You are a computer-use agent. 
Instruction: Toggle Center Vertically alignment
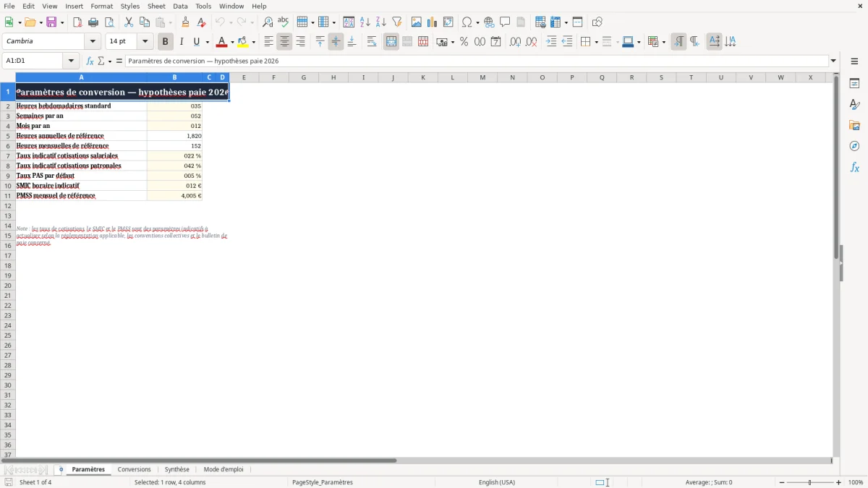coord(336,42)
